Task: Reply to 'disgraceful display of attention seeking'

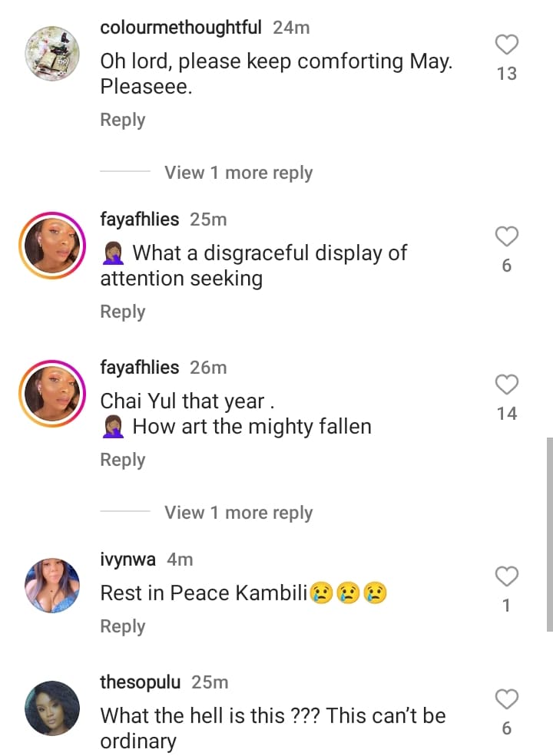Action: pyautogui.click(x=122, y=312)
